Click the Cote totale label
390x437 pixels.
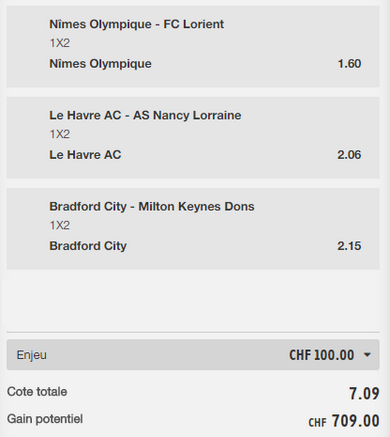(x=37, y=392)
